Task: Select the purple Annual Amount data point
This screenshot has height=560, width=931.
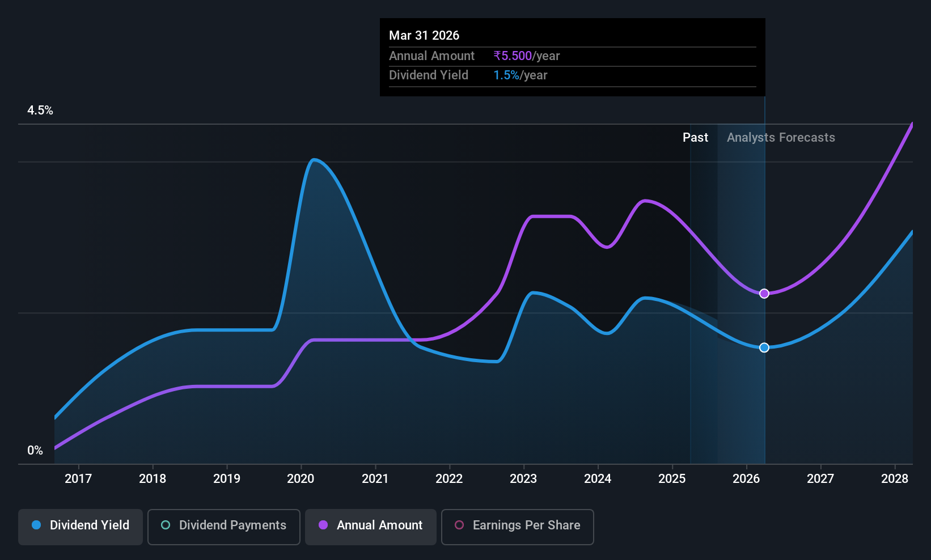Action: (764, 294)
